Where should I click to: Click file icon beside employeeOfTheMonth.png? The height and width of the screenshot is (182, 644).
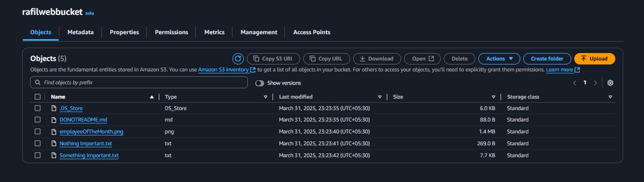pyautogui.click(x=54, y=132)
